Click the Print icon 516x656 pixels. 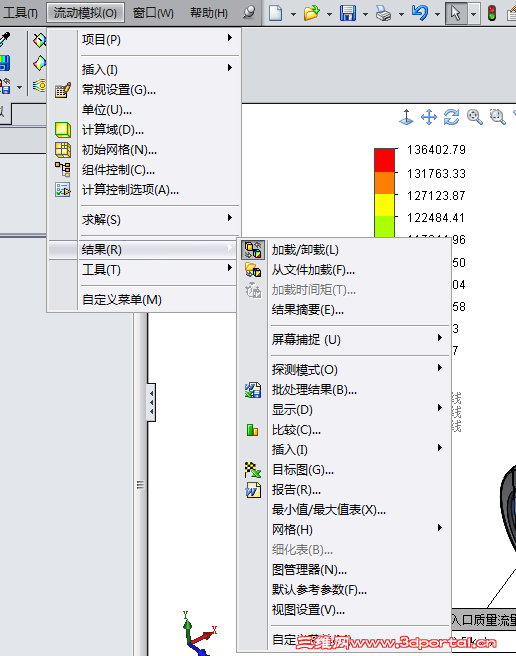pyautogui.click(x=383, y=13)
